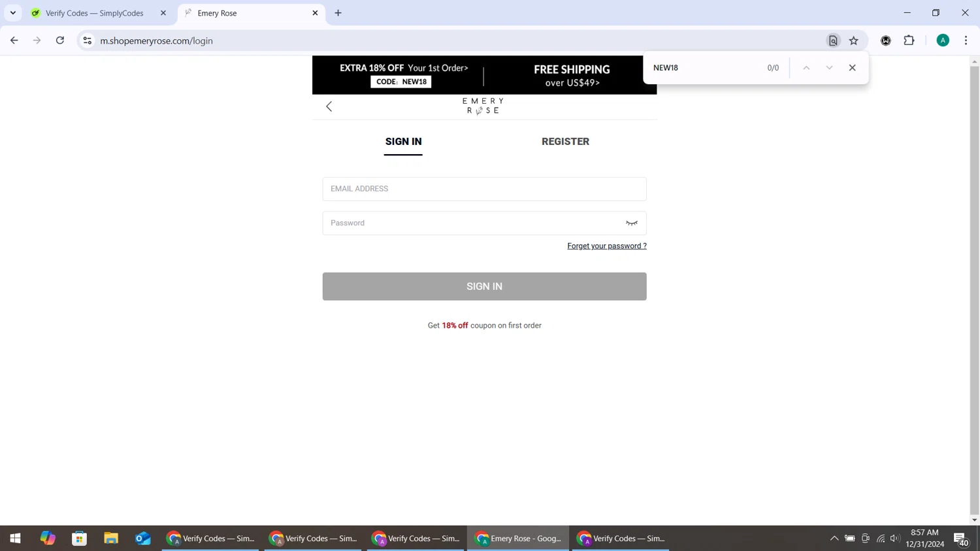Open the Windows Start menu

15,539
